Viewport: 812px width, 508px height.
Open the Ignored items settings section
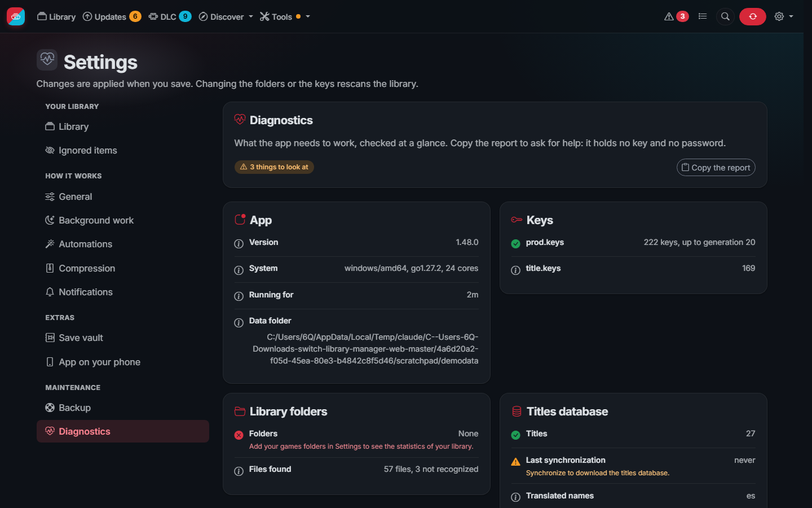(123, 150)
